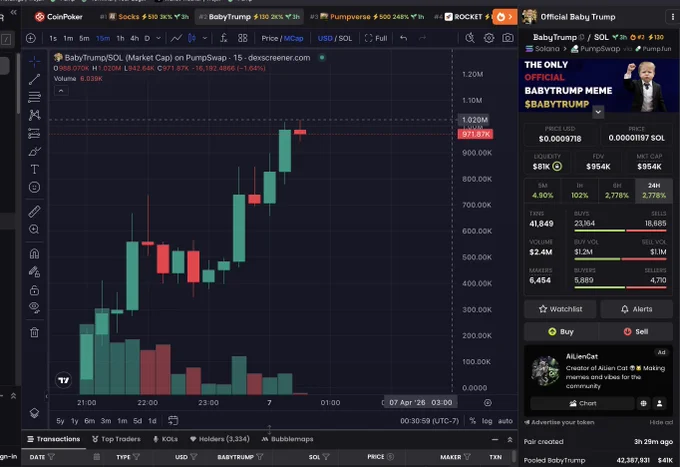Select the 1m interval in the top toolbar
The height and width of the screenshot is (467, 680).
(x=68, y=38)
